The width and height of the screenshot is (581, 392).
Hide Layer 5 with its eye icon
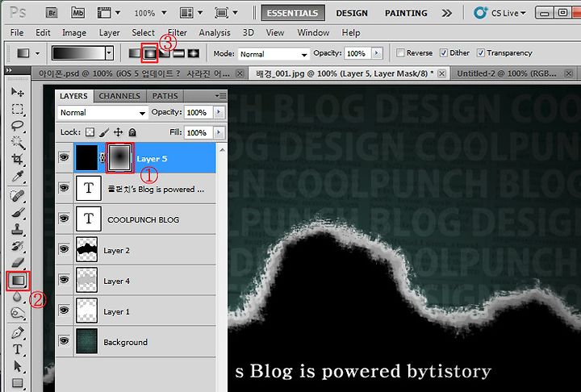click(64, 157)
